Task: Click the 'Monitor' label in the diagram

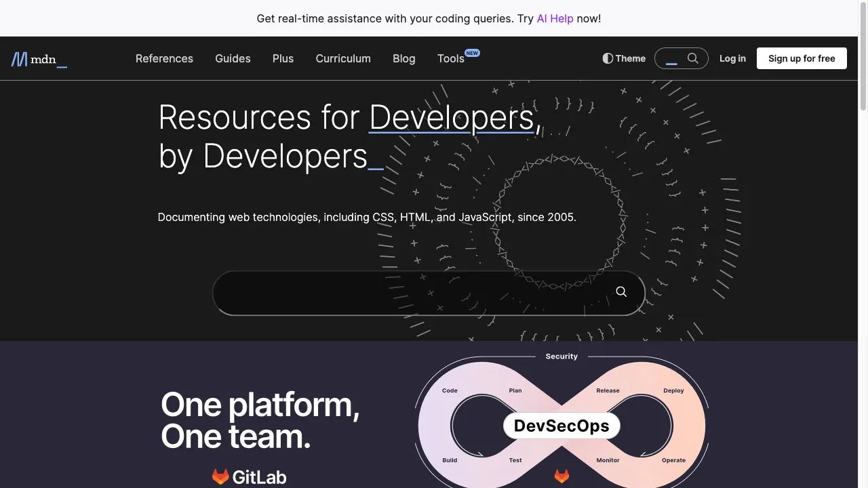Action: [x=608, y=460]
